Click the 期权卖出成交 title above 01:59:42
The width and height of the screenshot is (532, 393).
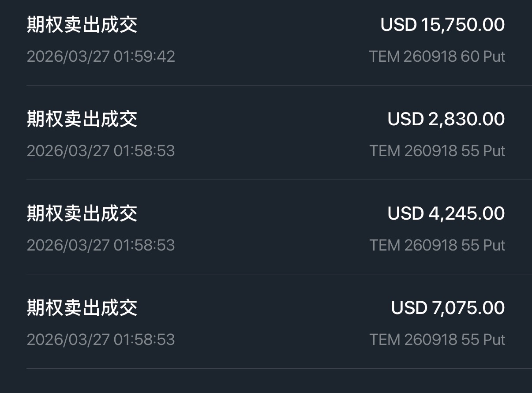pos(82,25)
